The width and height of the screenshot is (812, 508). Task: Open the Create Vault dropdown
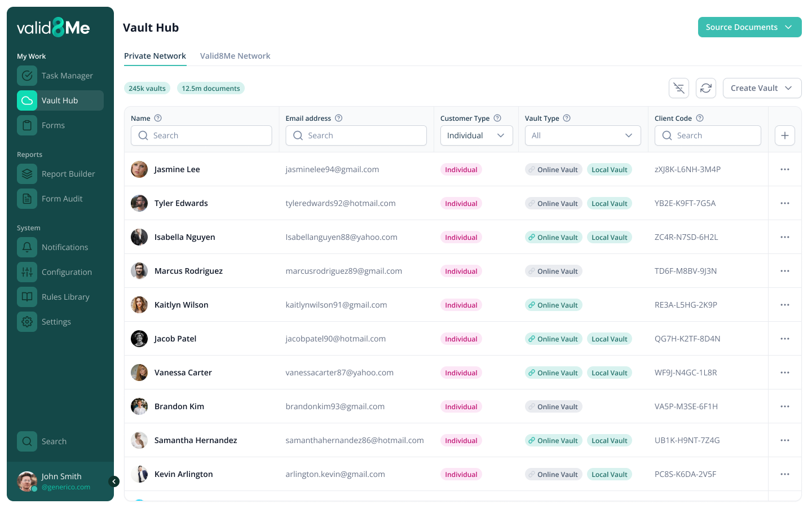tap(762, 88)
